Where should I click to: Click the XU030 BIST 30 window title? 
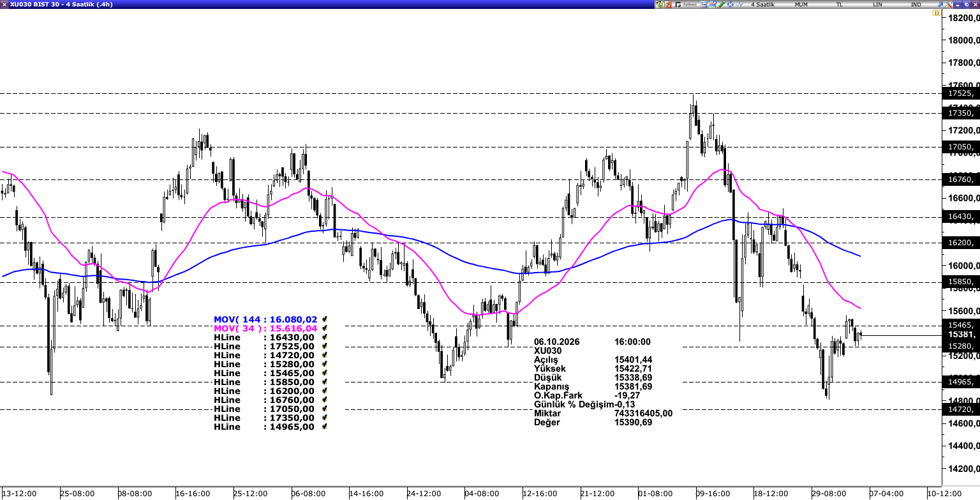pyautogui.click(x=63, y=4)
